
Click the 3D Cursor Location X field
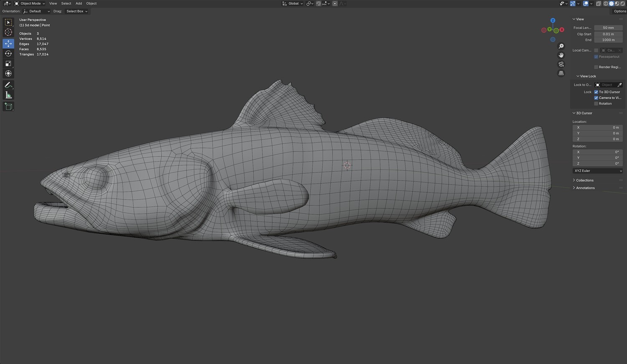click(598, 127)
